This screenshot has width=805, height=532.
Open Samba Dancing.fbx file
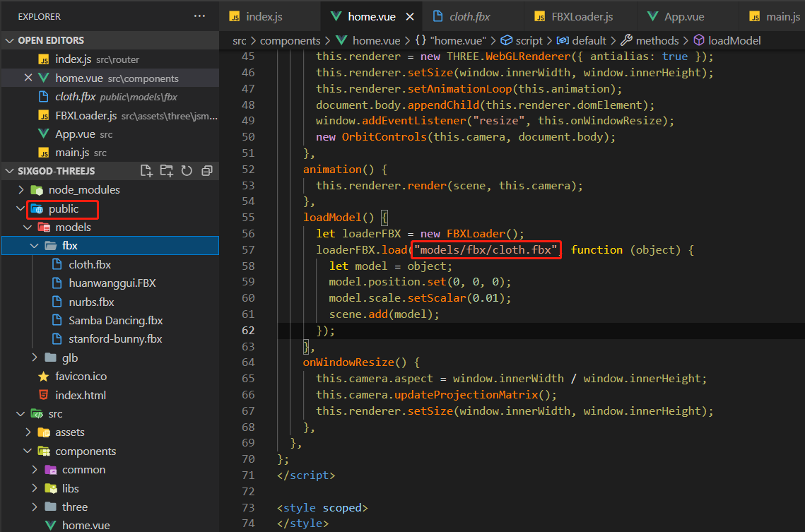coord(110,321)
